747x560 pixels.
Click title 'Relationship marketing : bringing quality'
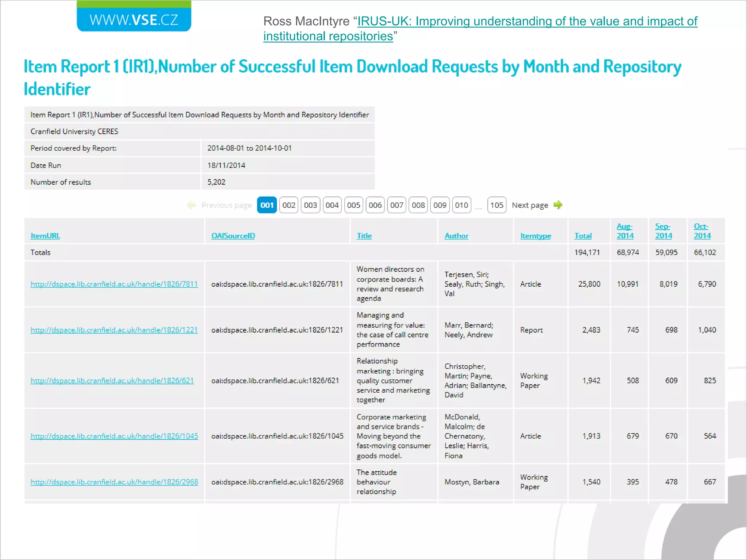pyautogui.click(x=393, y=381)
